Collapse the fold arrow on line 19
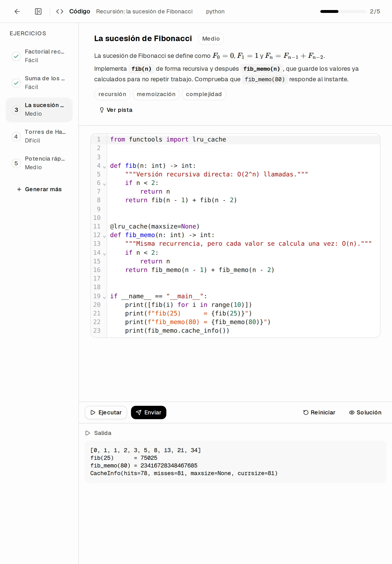Viewport: 392px width, 564px height. 104,298
